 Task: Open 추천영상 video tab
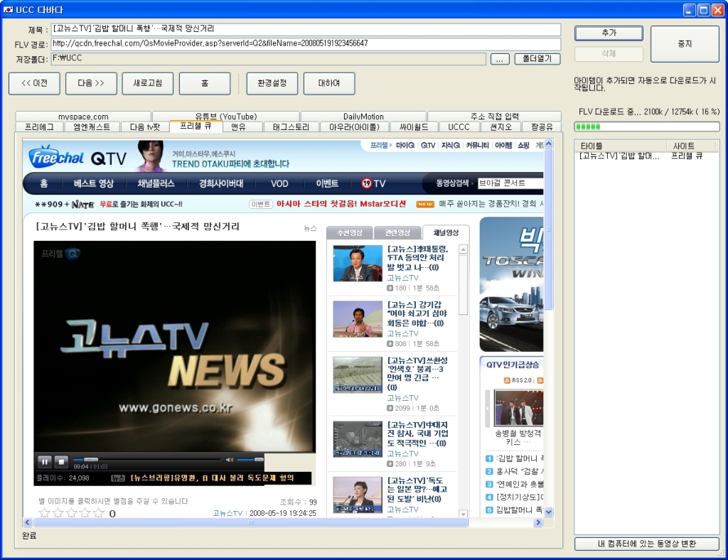(x=350, y=233)
